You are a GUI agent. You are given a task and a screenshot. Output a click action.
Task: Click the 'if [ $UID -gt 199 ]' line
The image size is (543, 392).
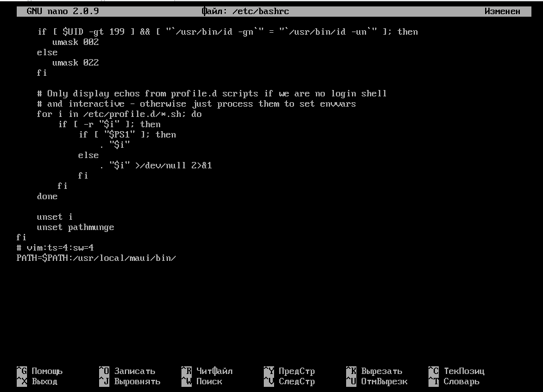(x=228, y=32)
